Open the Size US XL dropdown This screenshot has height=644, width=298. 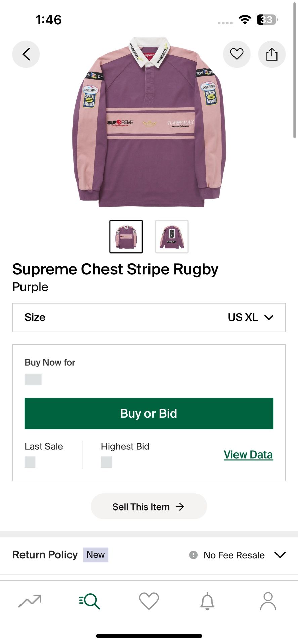(149, 317)
